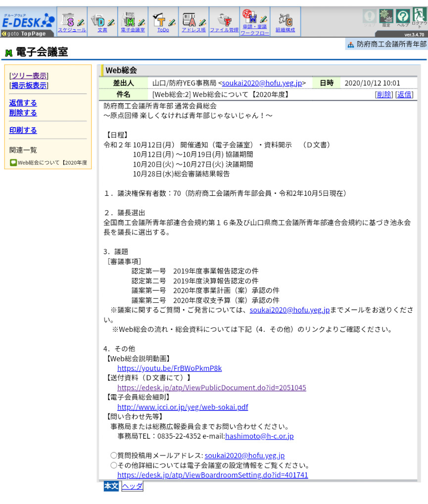The image size is (428, 504).
Task: Click sender's email soukai2020@hofu.yeg.jp in header
Action: pyautogui.click(x=262, y=83)
